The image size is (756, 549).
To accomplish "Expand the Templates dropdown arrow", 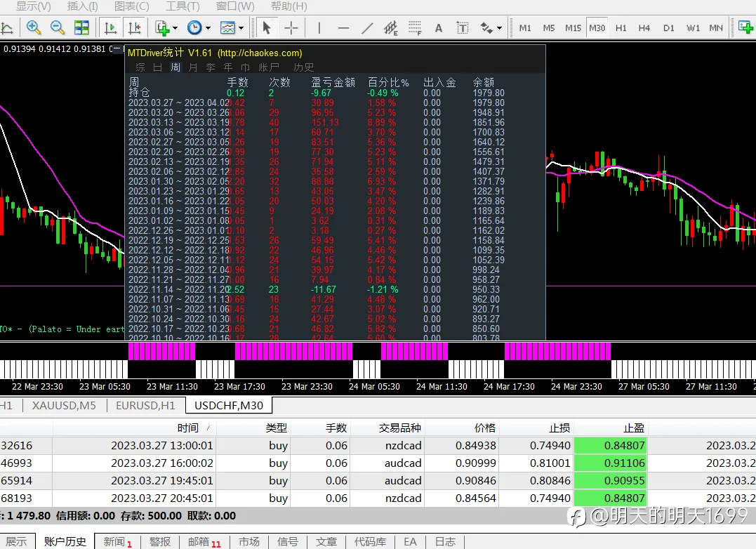I will click(x=241, y=28).
